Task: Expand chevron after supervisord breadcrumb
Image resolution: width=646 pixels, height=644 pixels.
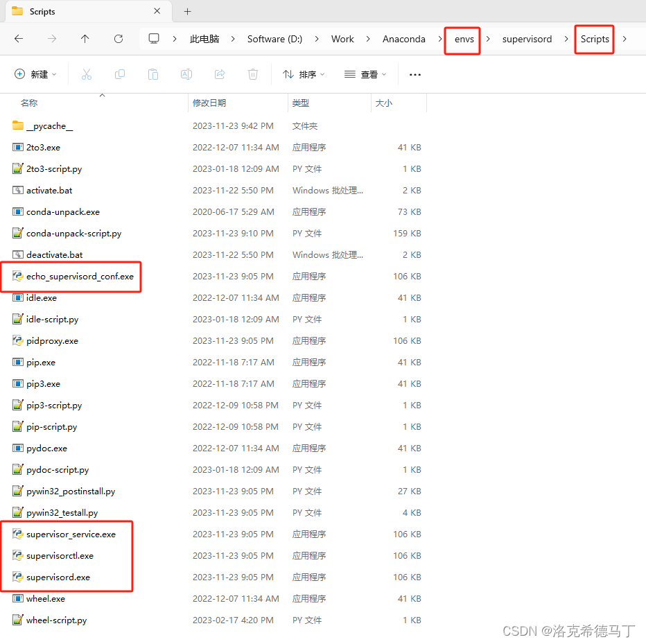Action: point(566,39)
